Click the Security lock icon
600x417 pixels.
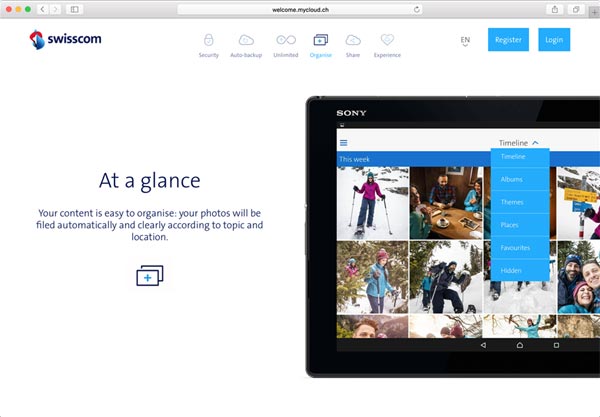pyautogui.click(x=208, y=41)
